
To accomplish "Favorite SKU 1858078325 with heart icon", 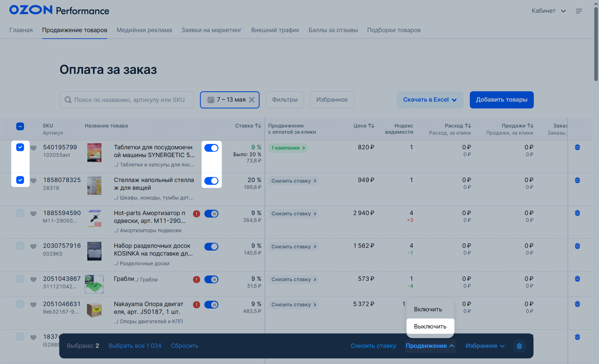I will coord(33,180).
